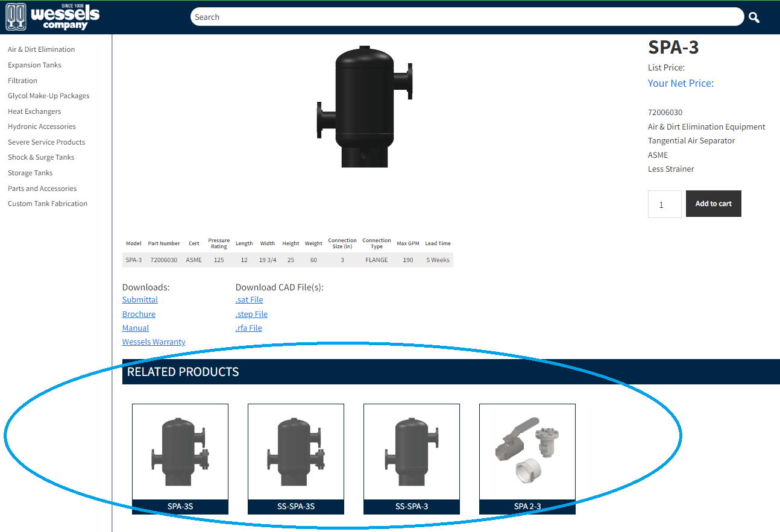Click the FLANGE connection type cell
The width and height of the screenshot is (780, 532).
(x=377, y=260)
